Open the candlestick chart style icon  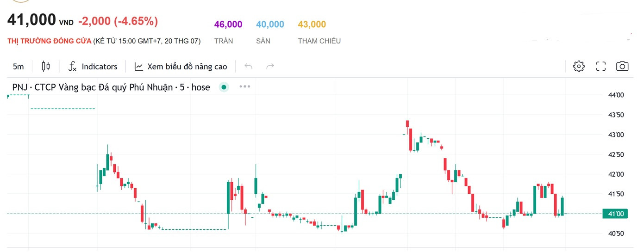[46, 67]
